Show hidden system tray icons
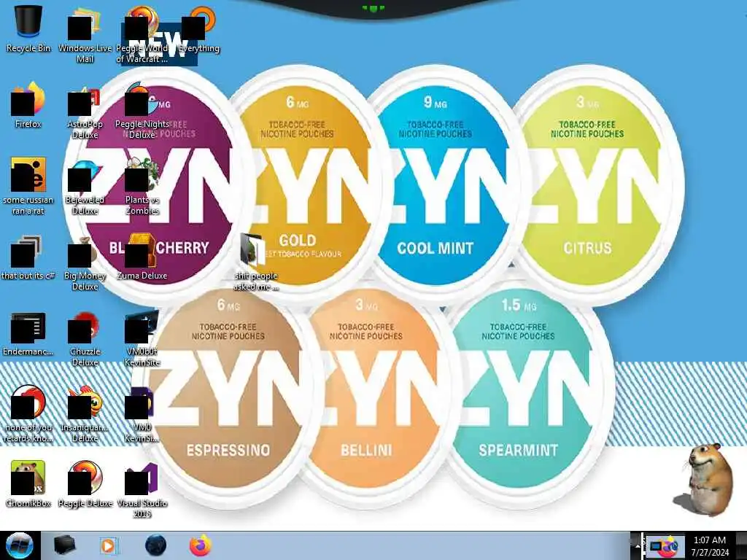 [636, 545]
